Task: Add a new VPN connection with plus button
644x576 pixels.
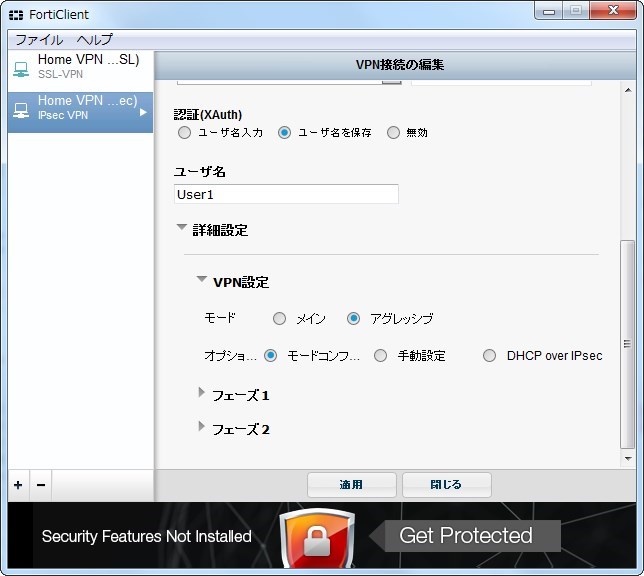Action: click(x=18, y=485)
